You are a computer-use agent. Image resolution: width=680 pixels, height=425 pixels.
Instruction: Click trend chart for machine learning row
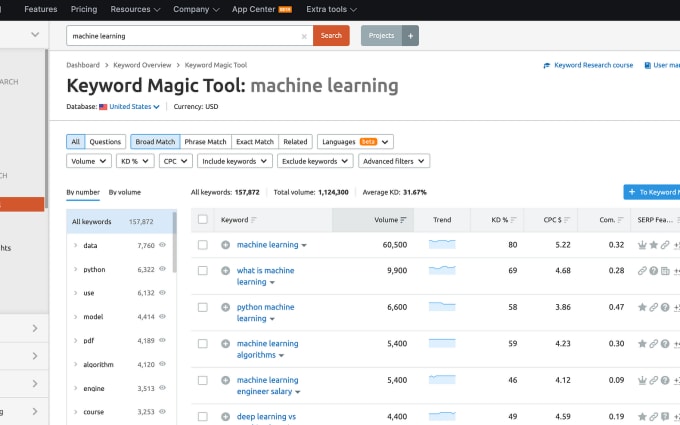point(442,244)
